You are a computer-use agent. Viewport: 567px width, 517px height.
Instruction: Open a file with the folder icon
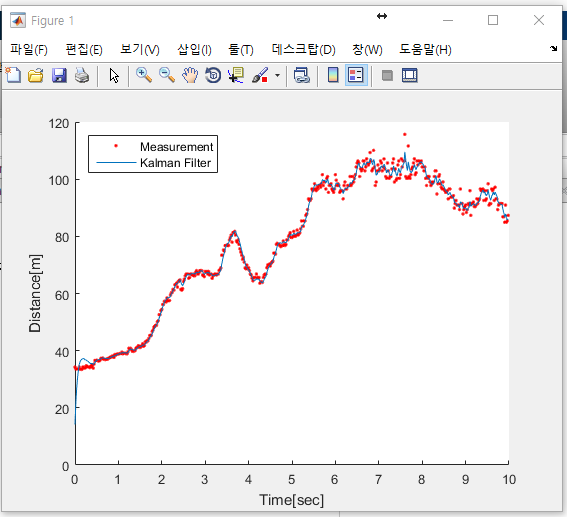click(x=36, y=76)
